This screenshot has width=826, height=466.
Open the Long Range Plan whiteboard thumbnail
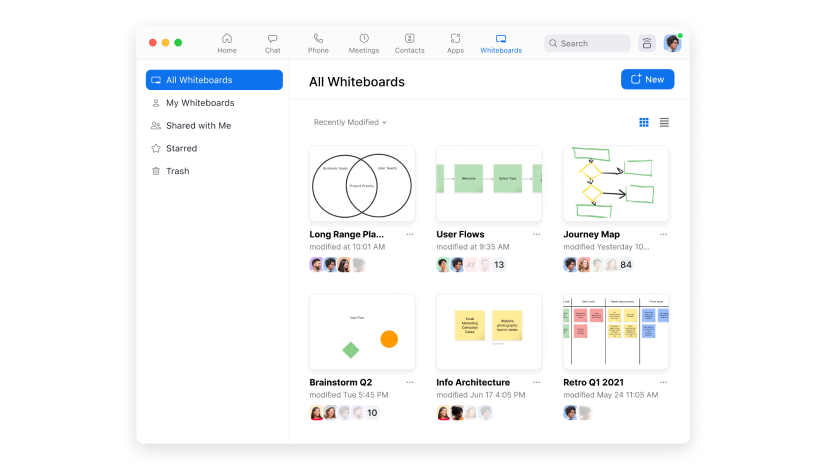coord(362,184)
